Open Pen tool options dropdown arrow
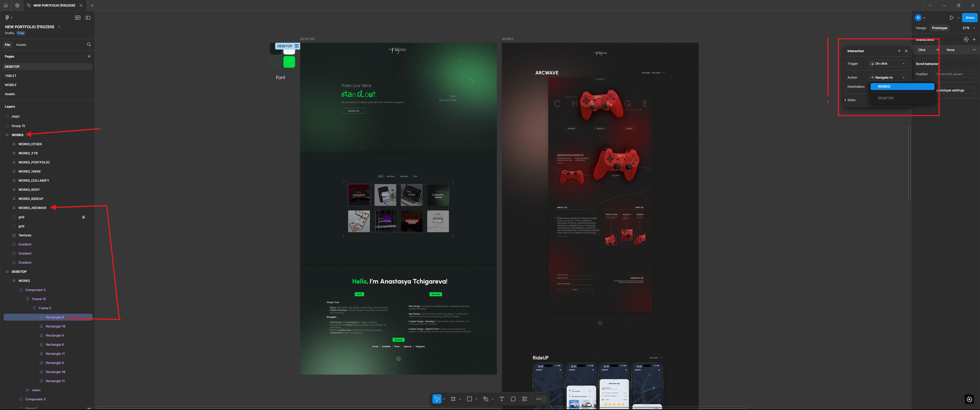Screen dimensions: 980x410 (493, 399)
